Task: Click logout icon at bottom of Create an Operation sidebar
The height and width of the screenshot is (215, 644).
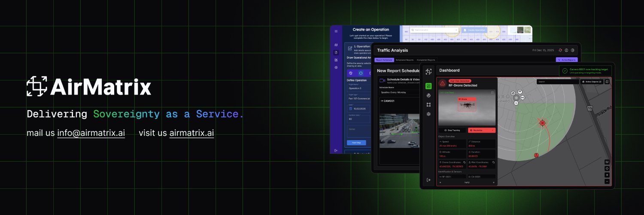Action: click(336, 150)
